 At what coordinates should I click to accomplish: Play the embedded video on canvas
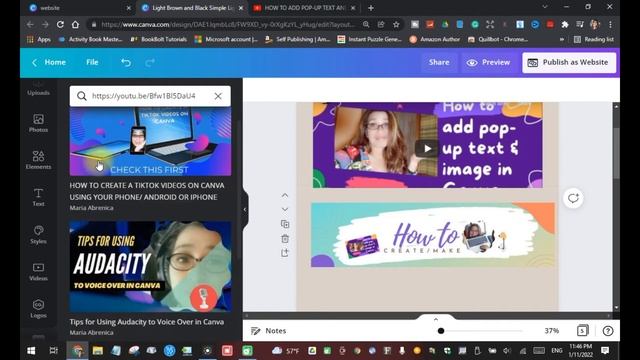pyautogui.click(x=427, y=149)
